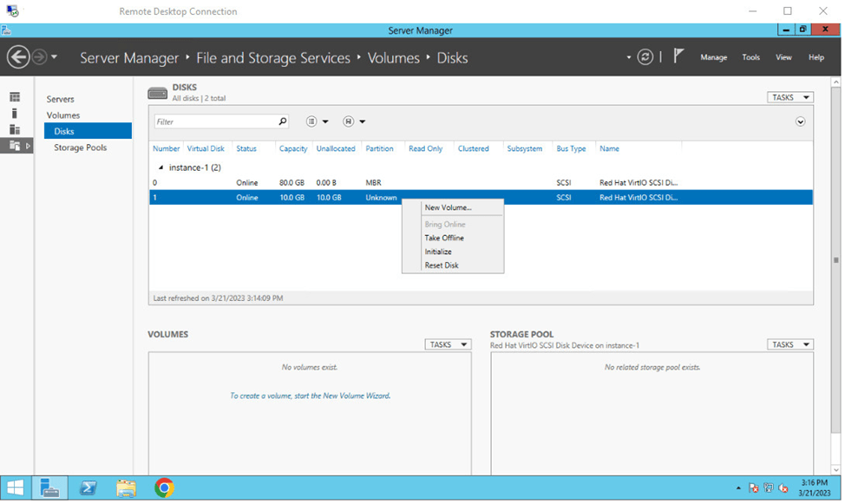Image resolution: width=845 pixels, height=504 pixels.
Task: Click the Action Center flag tray icon
Action: click(753, 488)
